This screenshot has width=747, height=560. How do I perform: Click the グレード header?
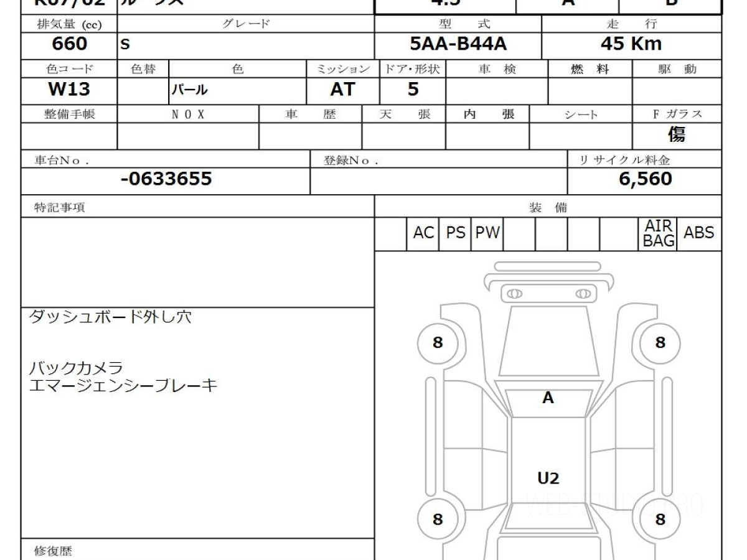(247, 24)
